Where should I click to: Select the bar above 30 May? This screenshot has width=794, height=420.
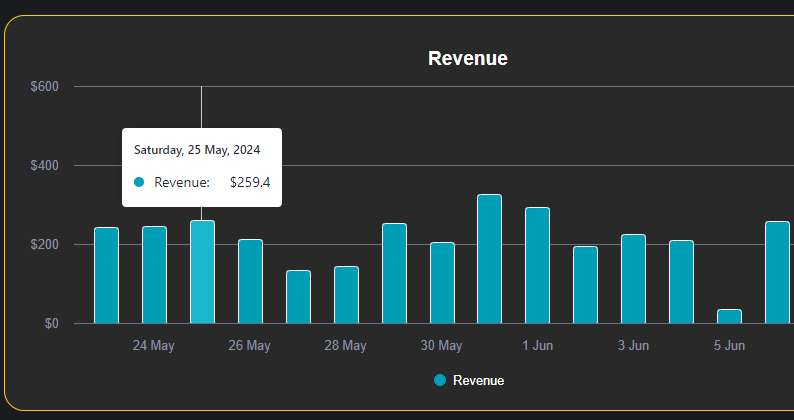442,283
